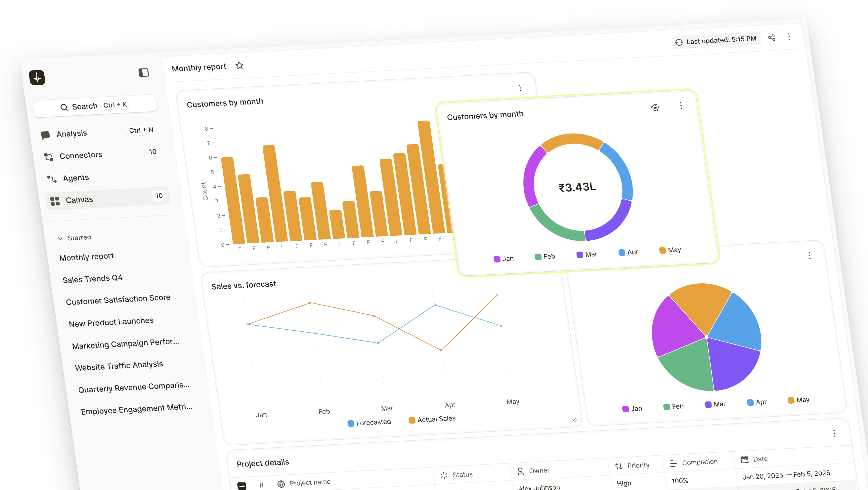The height and width of the screenshot is (490, 868).
Task: Collapse the sidebar panel icon
Action: point(144,72)
